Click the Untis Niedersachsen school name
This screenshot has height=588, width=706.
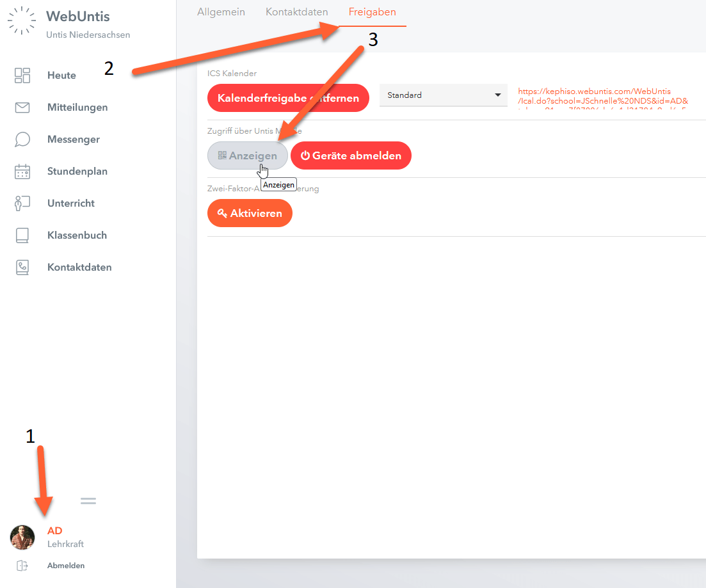coord(88,35)
